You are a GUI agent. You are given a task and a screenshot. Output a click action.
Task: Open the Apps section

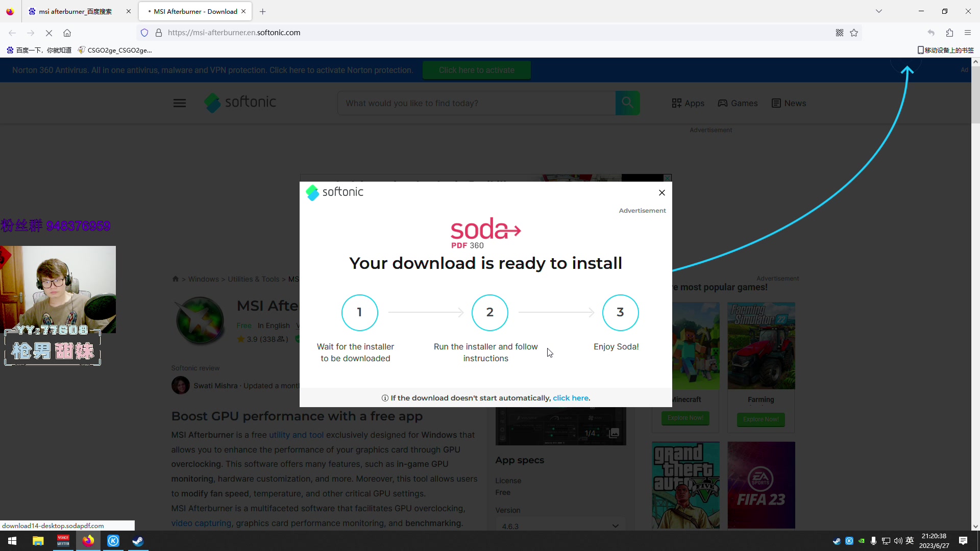click(x=688, y=103)
